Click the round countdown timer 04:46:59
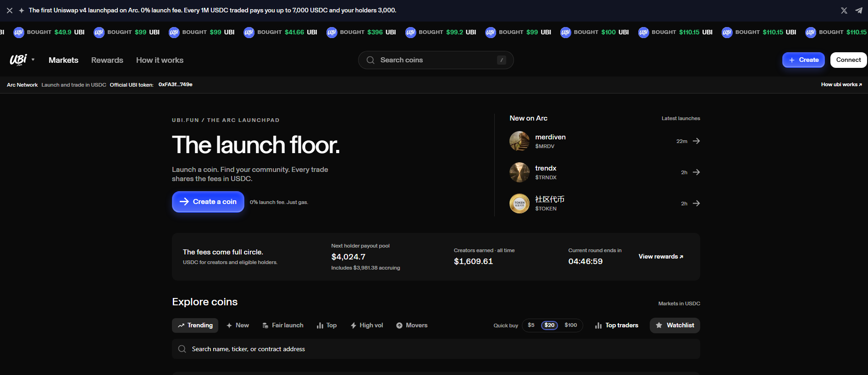The height and width of the screenshot is (375, 868). [x=586, y=261]
